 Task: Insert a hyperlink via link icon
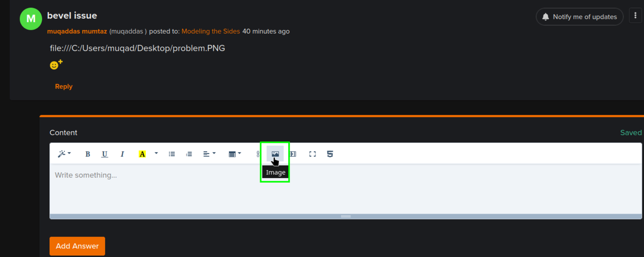point(258,154)
